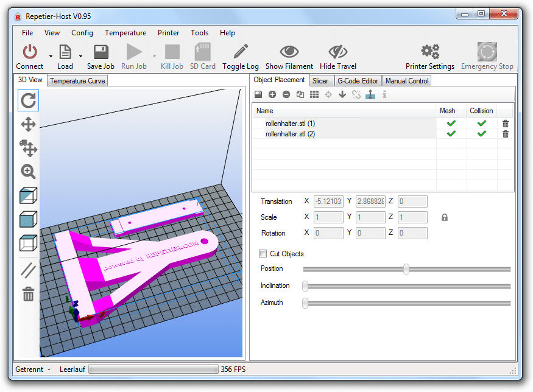Open the Help menu

click(x=227, y=33)
